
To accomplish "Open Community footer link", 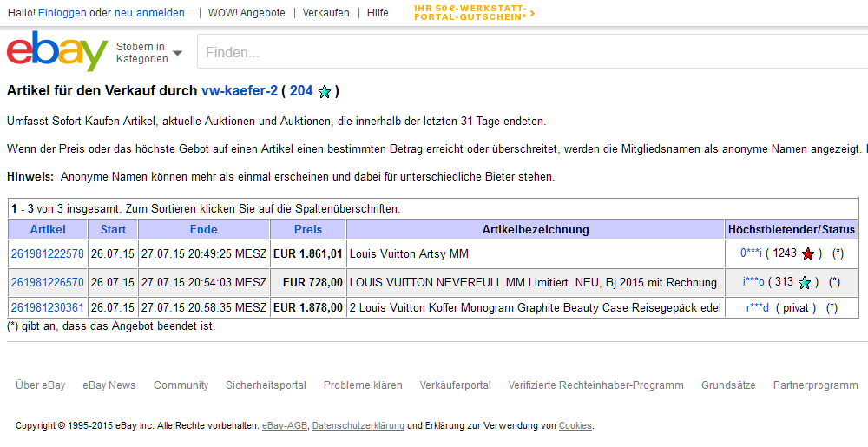I will click(x=181, y=385).
